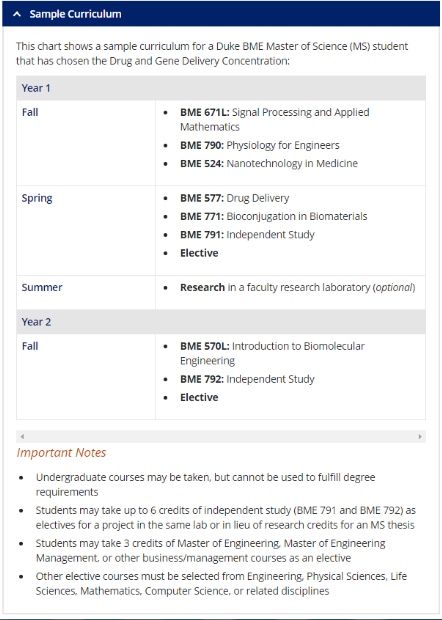The width and height of the screenshot is (442, 620).
Task: Click the Year 2 table header row
Action: point(221,322)
